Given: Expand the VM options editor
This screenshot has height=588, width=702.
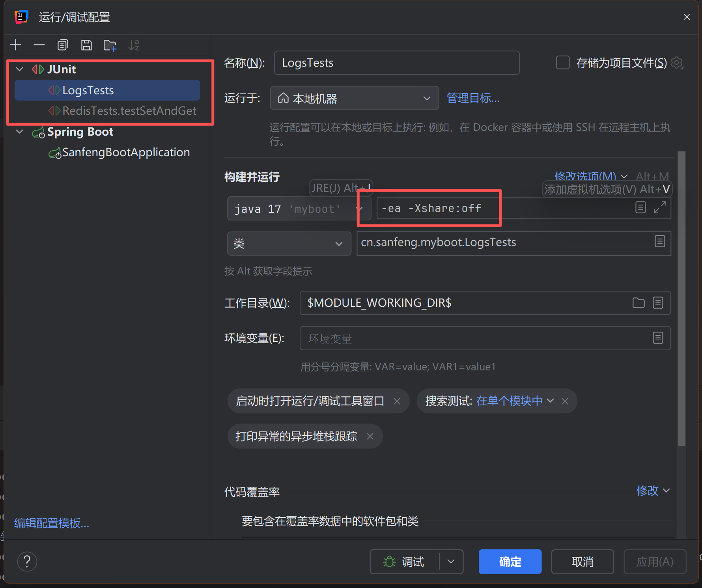Looking at the screenshot, I should (661, 208).
